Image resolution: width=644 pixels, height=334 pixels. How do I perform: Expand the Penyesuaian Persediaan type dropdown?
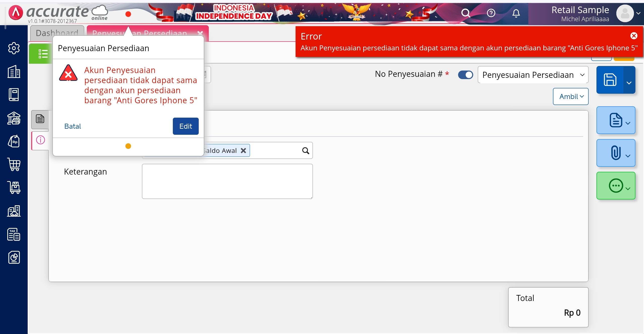pyautogui.click(x=533, y=75)
